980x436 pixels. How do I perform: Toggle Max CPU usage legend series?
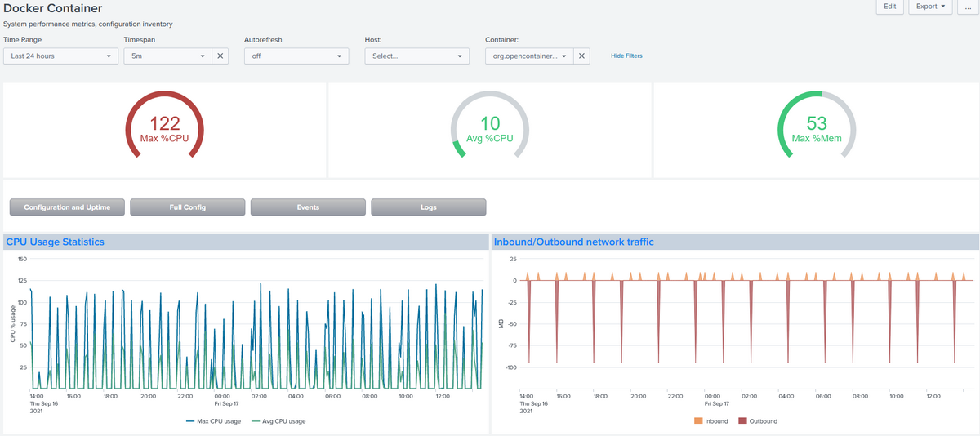[213, 421]
